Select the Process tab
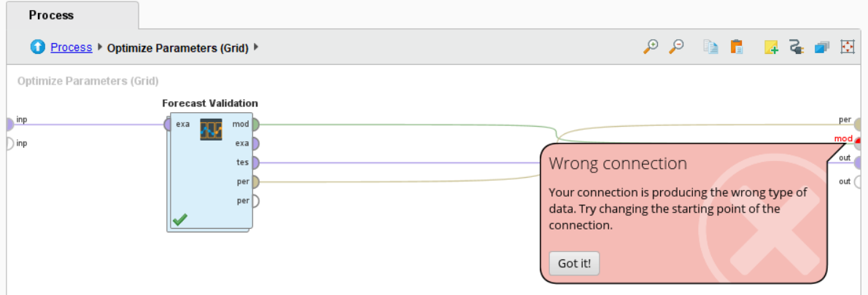Screen dimensions: 868x295 pyautogui.click(x=52, y=15)
